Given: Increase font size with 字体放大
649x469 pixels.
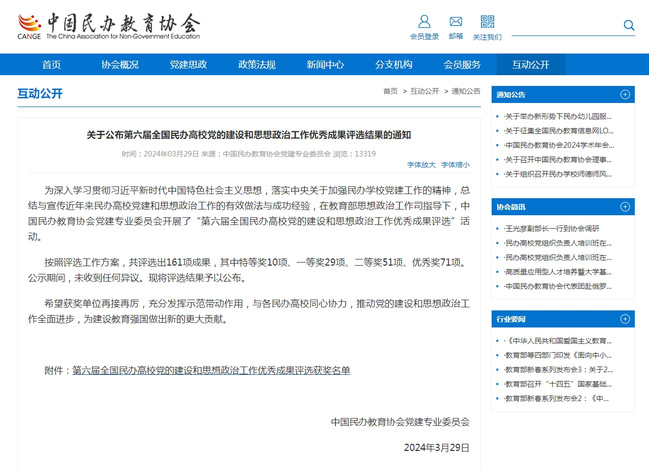Looking at the screenshot, I should tap(421, 164).
